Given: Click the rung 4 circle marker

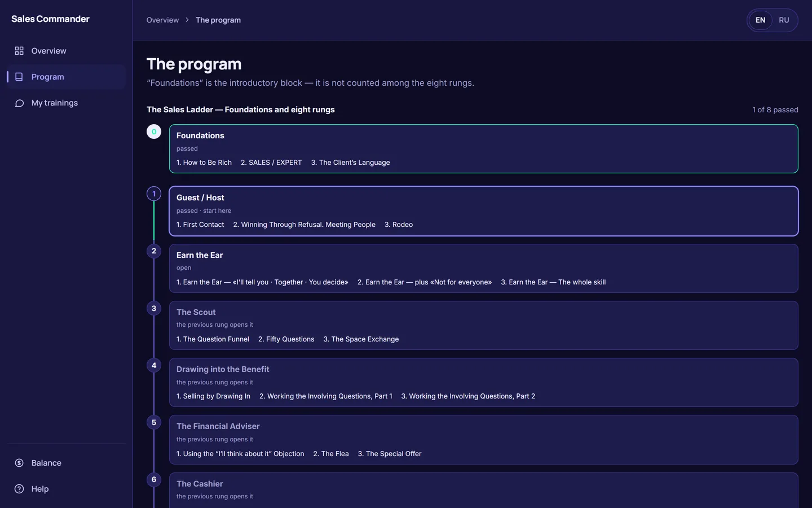Looking at the screenshot, I should click(154, 365).
